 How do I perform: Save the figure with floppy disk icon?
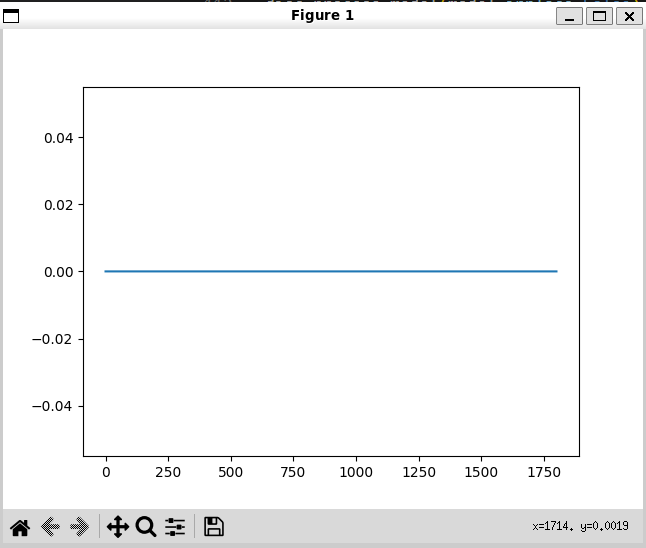tap(214, 527)
